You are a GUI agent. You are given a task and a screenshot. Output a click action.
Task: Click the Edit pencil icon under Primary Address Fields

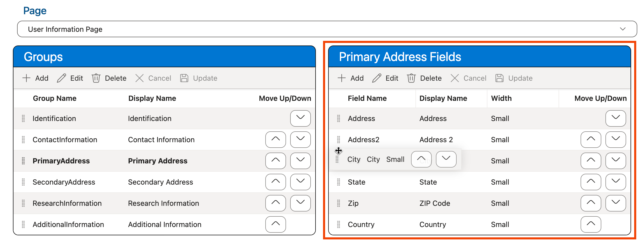pos(376,78)
